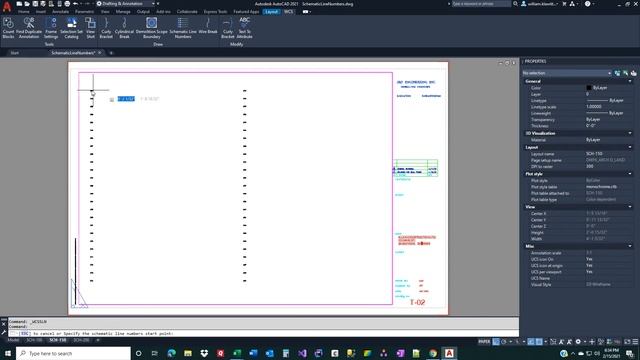The image size is (640, 360).
Task: Toggle the 2D object snap button
Action: point(539,342)
